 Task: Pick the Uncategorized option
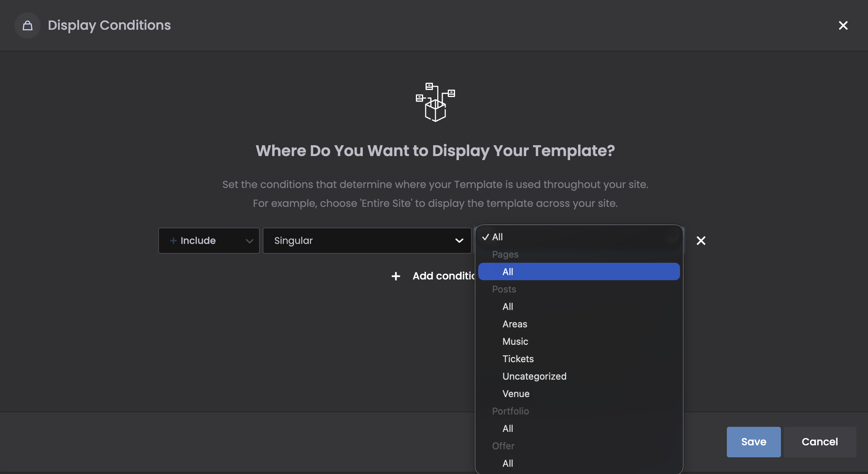[534, 376]
